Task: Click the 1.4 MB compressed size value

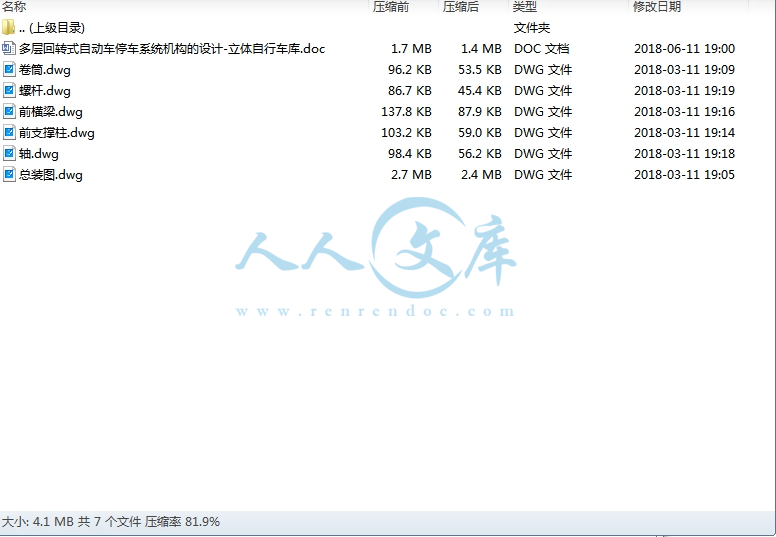Action: [x=481, y=49]
